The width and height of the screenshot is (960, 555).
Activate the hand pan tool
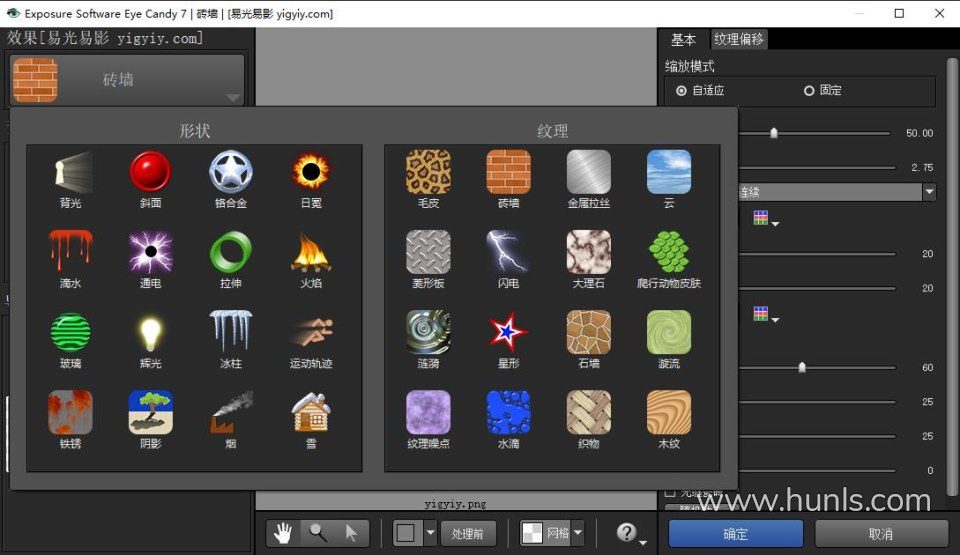point(285,533)
